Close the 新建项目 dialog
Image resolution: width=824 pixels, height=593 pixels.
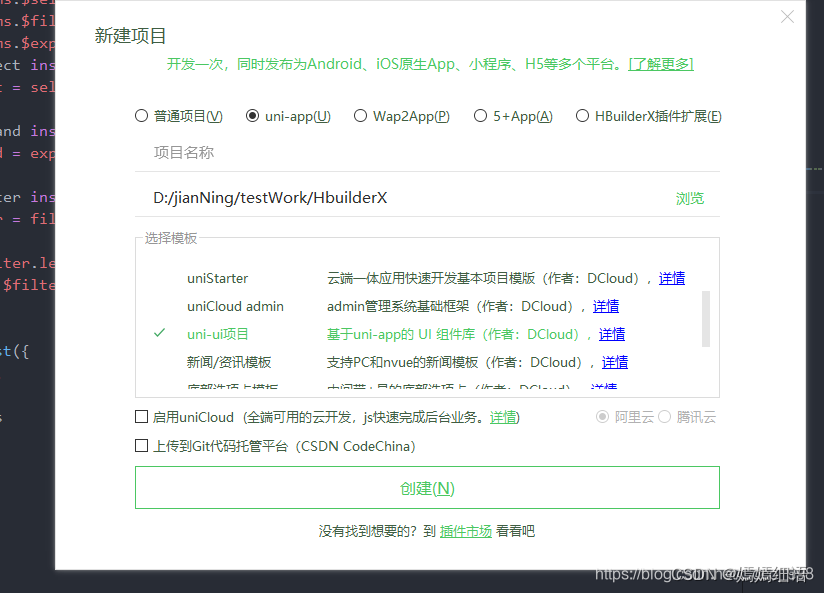(787, 17)
